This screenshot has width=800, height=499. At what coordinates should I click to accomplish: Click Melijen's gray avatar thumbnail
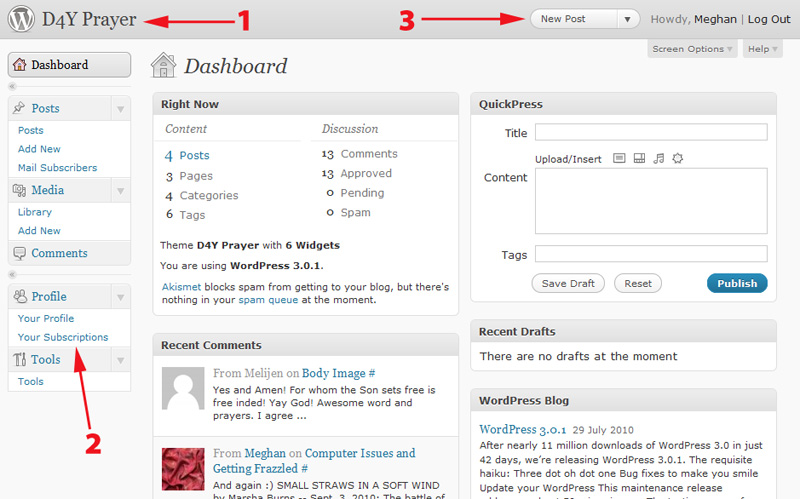183,388
